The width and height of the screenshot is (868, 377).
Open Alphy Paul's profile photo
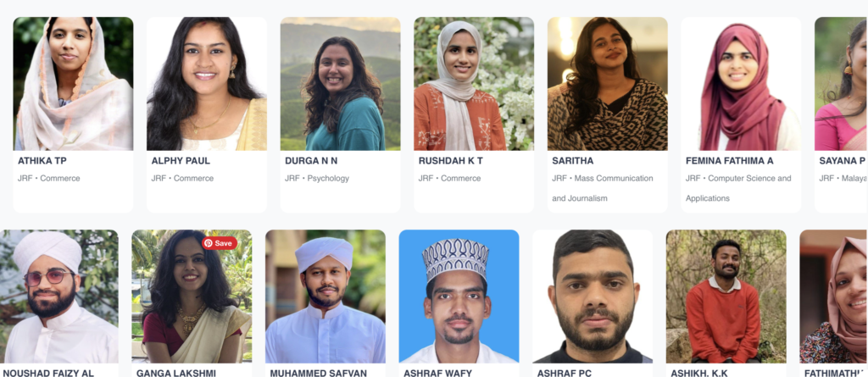click(207, 84)
